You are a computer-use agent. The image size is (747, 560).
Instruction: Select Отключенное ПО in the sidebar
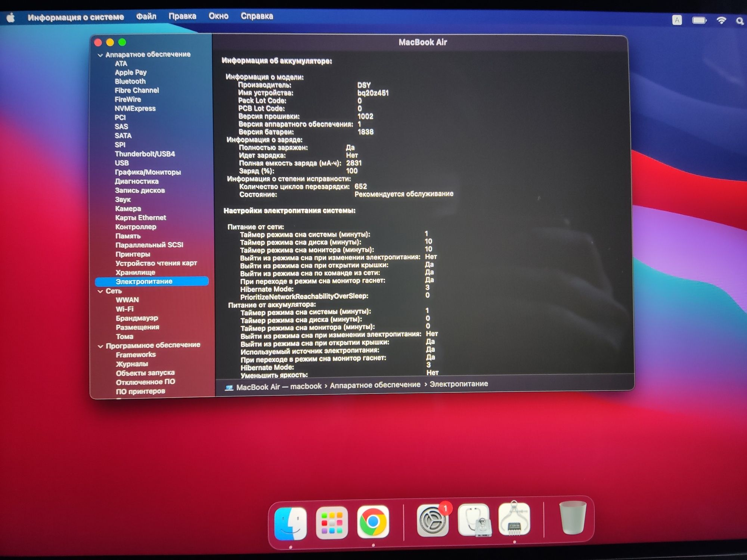(x=146, y=382)
